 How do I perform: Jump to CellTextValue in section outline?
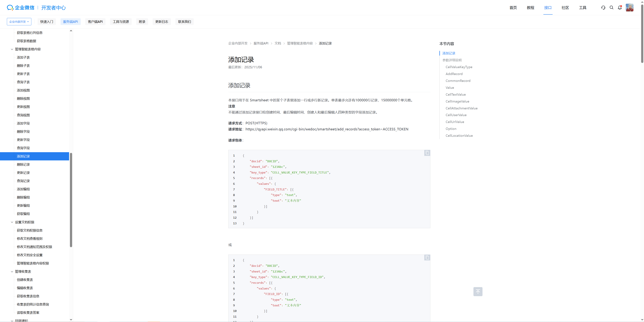[455, 95]
